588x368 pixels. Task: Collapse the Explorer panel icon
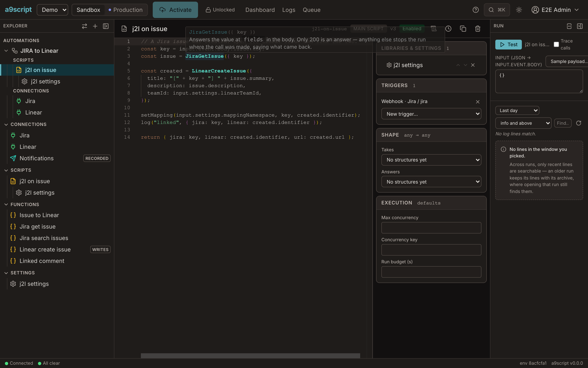pos(106,26)
